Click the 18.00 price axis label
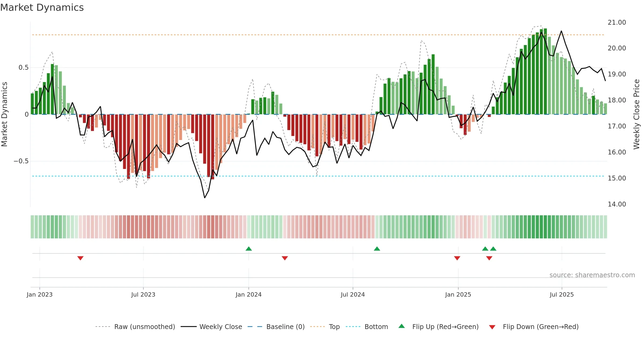Viewport: 644px width, 362px height. point(617,100)
